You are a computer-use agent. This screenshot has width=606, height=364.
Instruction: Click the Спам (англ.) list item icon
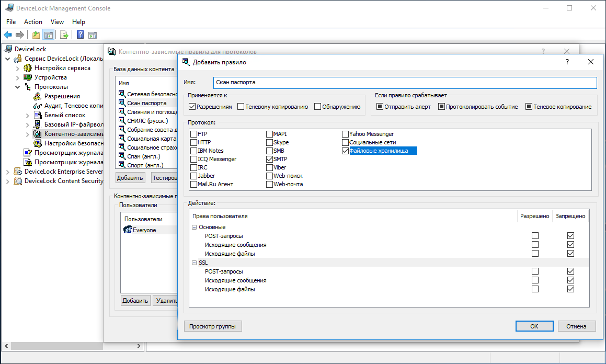click(x=122, y=156)
